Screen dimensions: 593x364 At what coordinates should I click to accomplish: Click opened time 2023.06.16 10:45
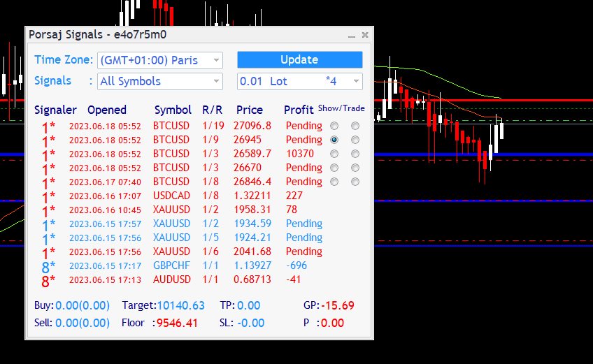105,210
